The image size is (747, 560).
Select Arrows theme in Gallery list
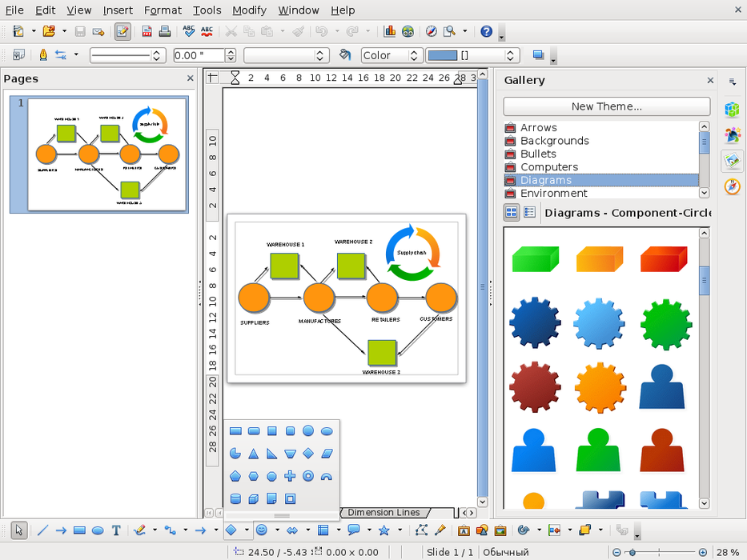[538, 128]
